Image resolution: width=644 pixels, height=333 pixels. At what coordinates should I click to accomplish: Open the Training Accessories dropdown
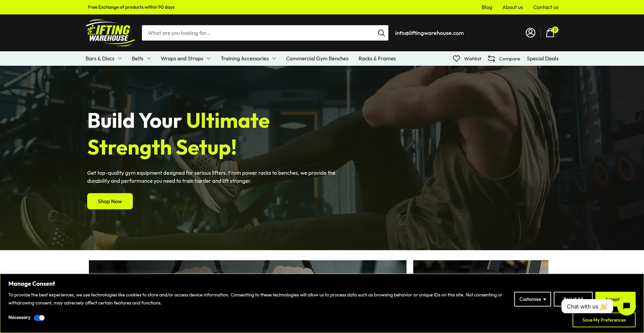point(248,59)
